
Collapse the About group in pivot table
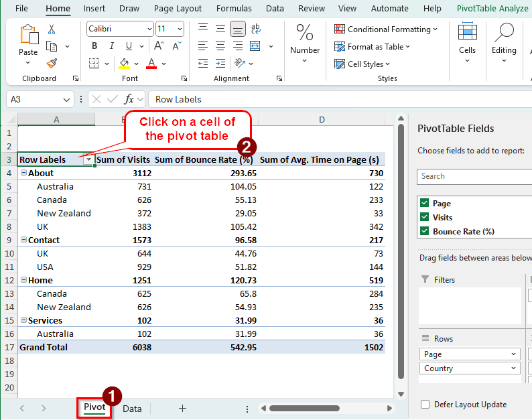point(23,173)
